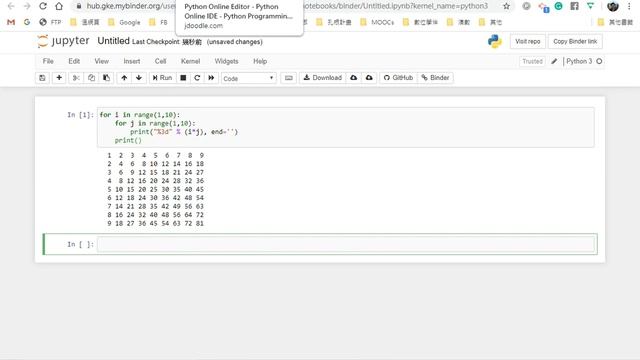Screen dimensions: 640x360
Task: Open the browser home page
Action: click(x=59, y=6)
